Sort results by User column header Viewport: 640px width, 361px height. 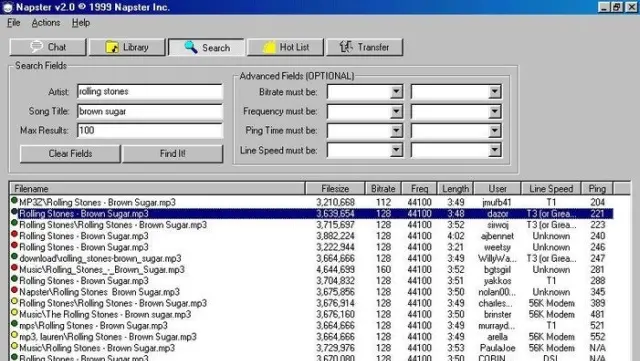point(498,189)
